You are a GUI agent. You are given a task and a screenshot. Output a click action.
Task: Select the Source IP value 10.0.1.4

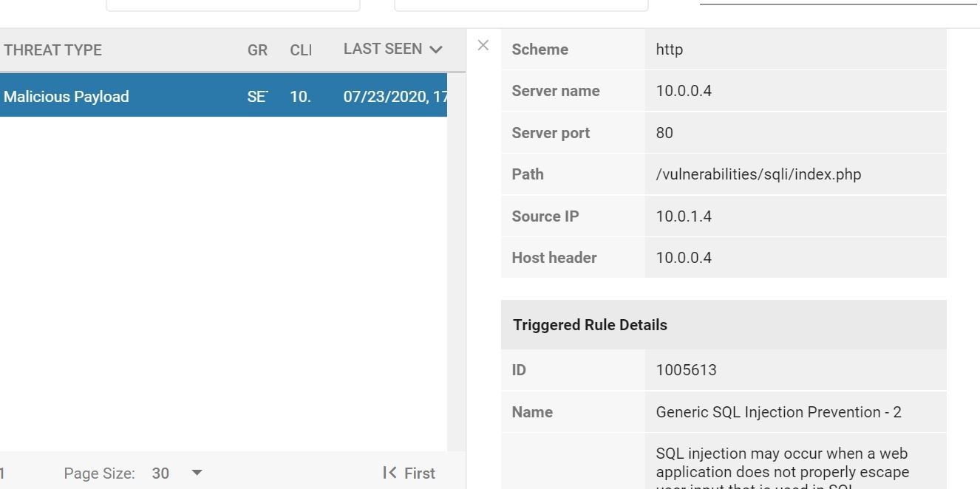(x=683, y=216)
